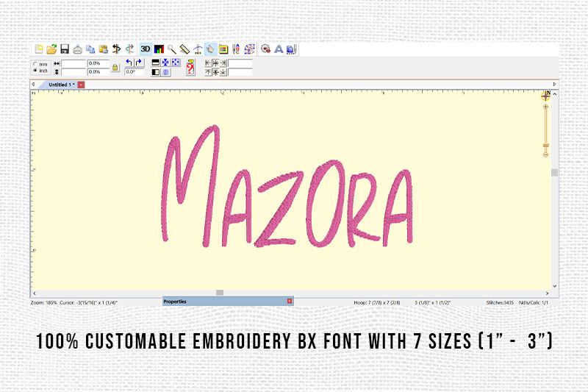The image size is (588, 392).
Task: Zoom out with the minus slider button
Action: (545, 154)
